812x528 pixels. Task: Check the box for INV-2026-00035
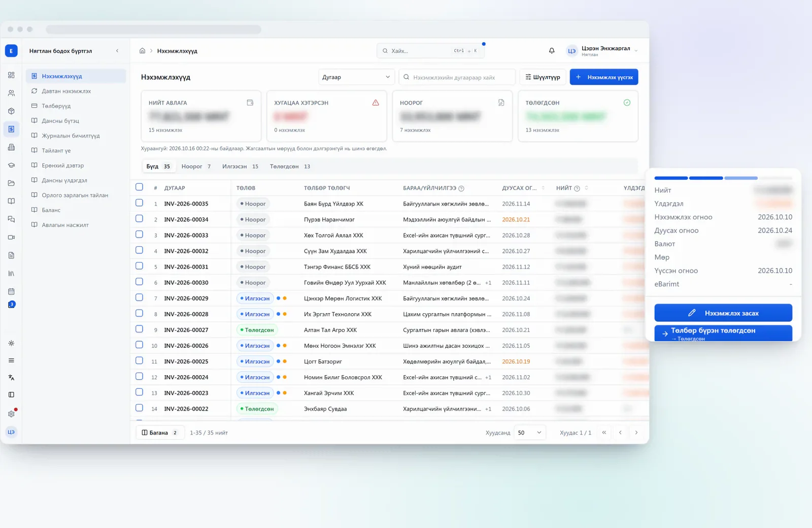(x=139, y=203)
